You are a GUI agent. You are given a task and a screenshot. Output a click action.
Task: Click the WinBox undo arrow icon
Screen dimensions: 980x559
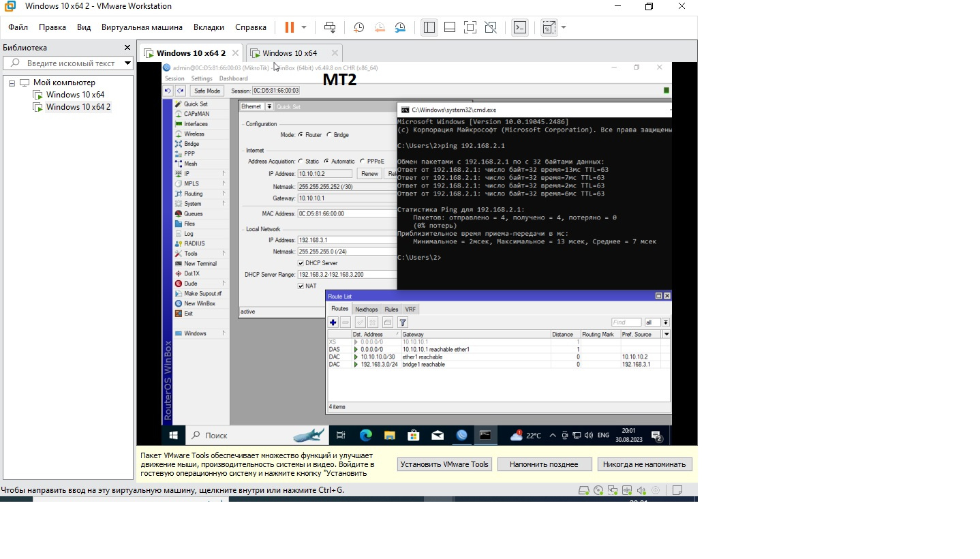(168, 91)
